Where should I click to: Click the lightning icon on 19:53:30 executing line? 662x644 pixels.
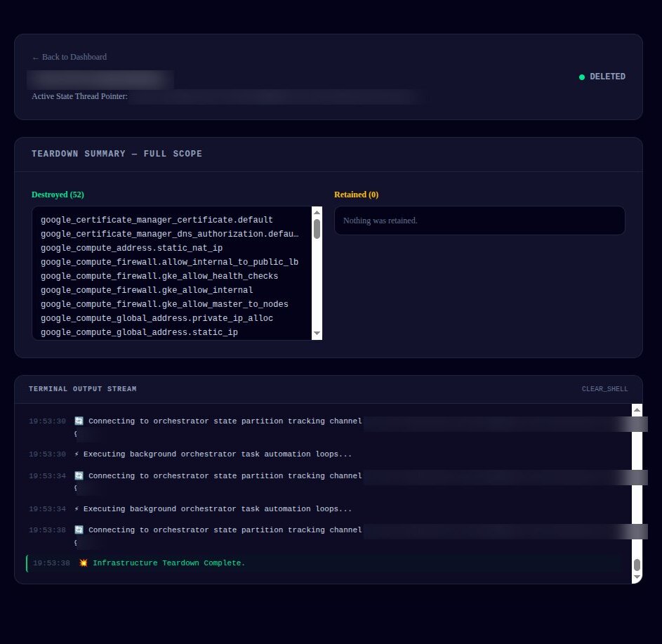[77, 454]
